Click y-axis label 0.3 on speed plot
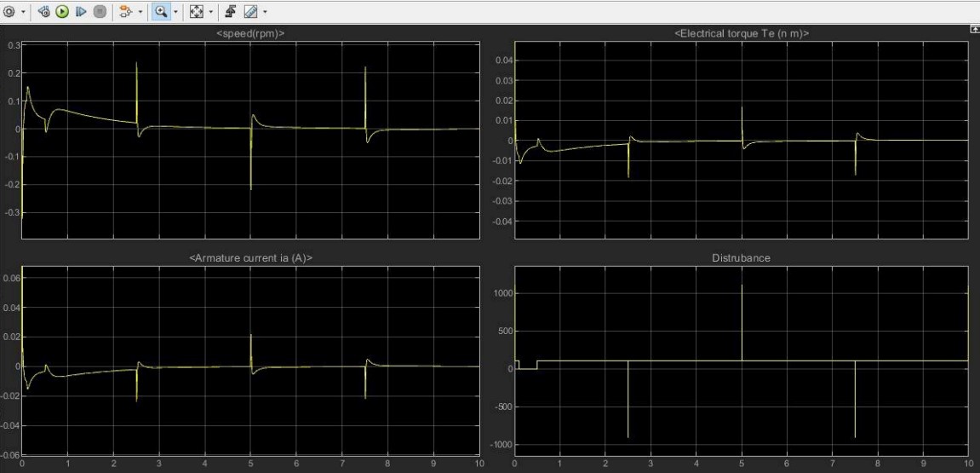 click(x=13, y=45)
